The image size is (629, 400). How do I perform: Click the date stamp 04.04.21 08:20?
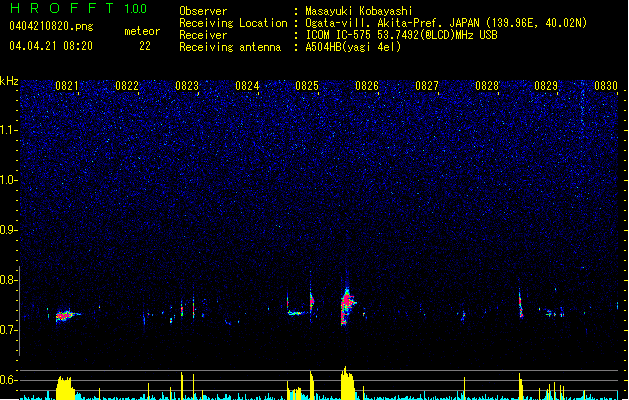[51, 46]
